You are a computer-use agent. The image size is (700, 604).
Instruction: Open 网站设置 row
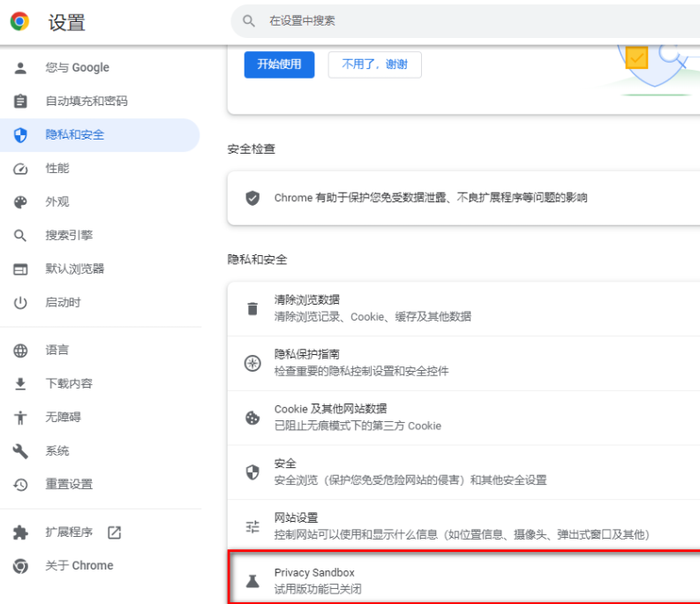(x=463, y=526)
